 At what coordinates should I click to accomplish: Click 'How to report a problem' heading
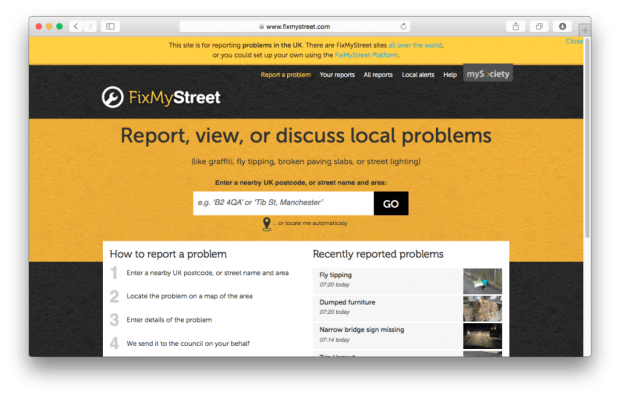pyautogui.click(x=168, y=254)
